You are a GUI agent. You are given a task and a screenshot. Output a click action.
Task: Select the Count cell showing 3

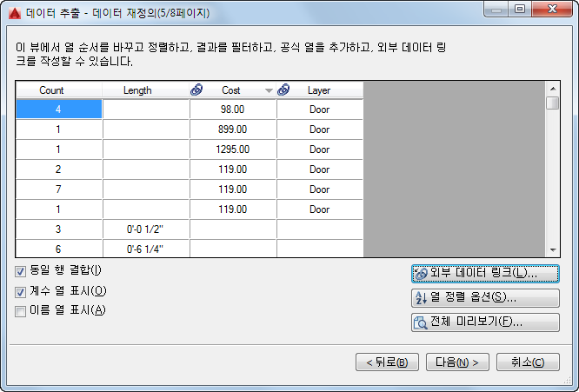coord(59,229)
